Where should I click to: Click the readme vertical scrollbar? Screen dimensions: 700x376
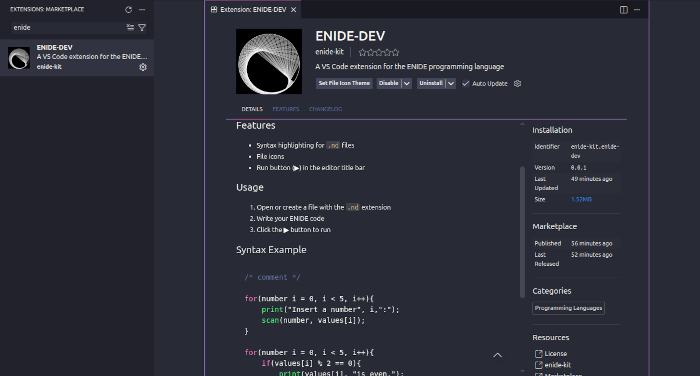(522, 232)
